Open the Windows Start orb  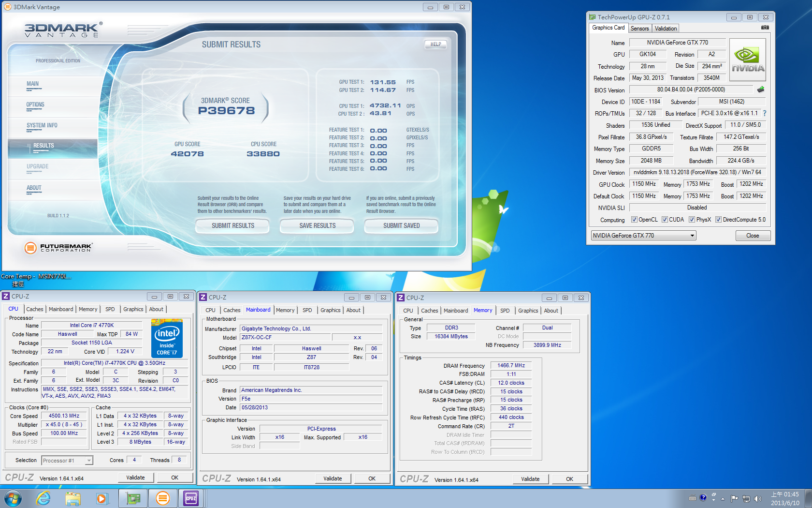13,498
